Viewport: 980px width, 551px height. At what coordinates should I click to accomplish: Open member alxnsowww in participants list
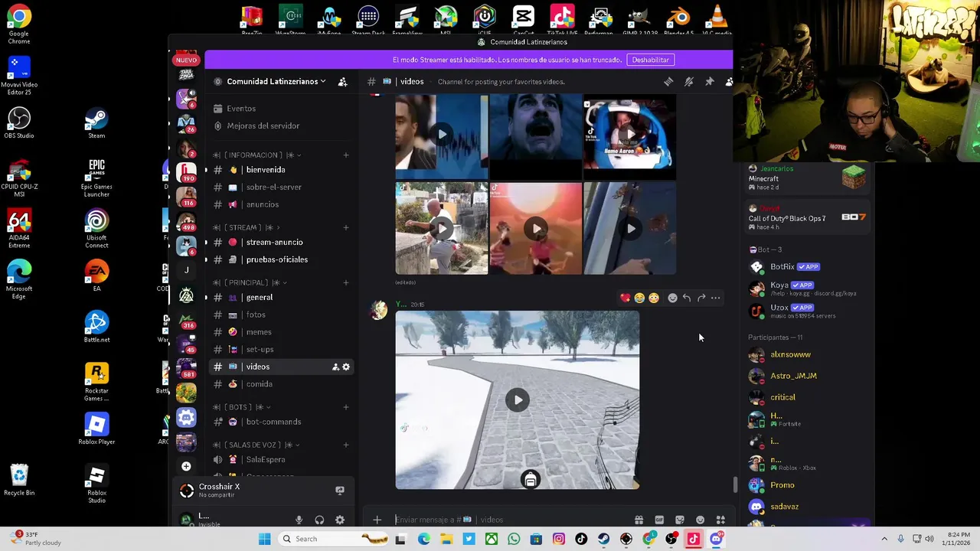(808, 354)
